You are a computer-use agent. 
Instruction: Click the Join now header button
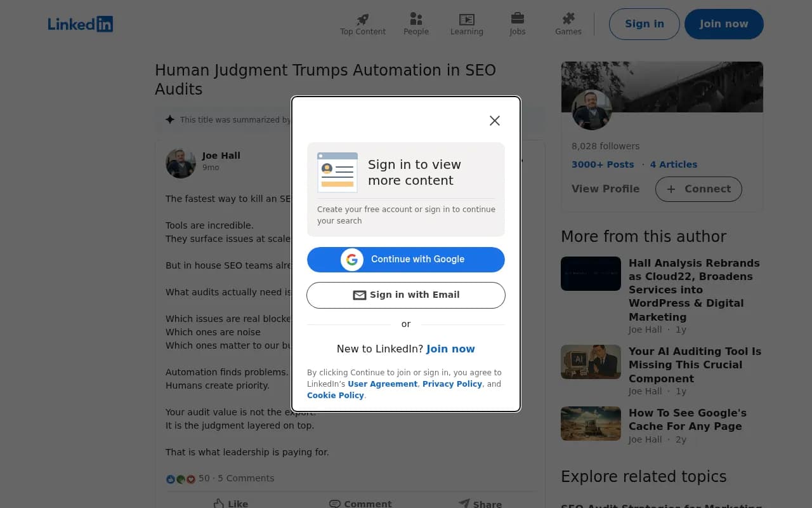pyautogui.click(x=724, y=24)
